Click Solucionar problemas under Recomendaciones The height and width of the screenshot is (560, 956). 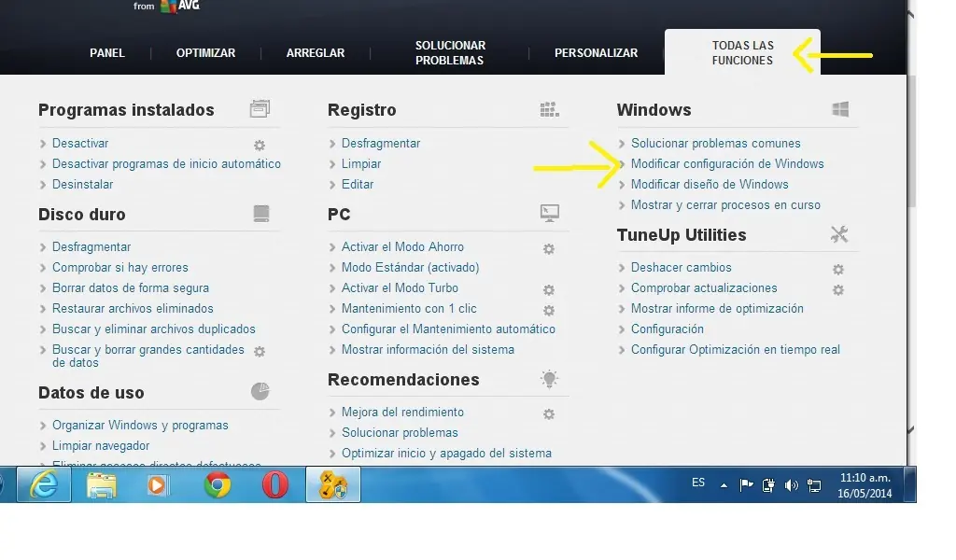[x=400, y=433]
